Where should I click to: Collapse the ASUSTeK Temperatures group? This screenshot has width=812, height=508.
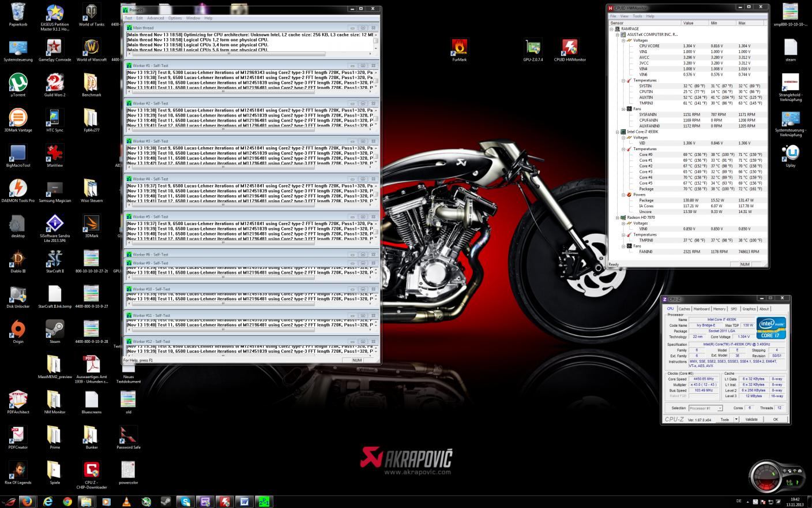coord(623,80)
